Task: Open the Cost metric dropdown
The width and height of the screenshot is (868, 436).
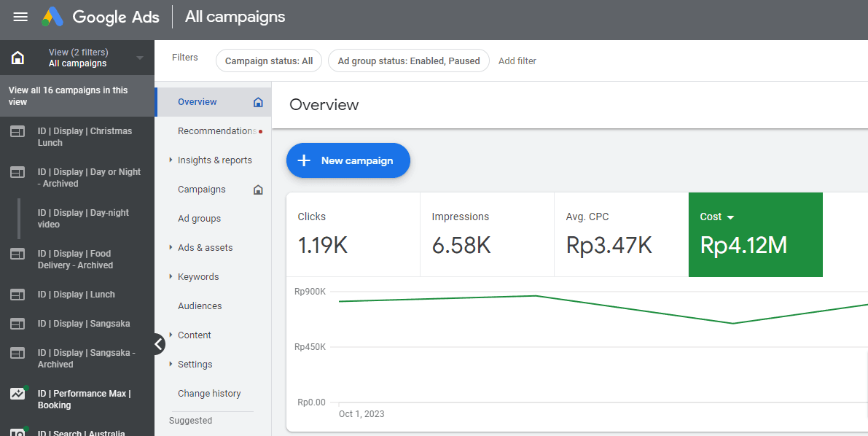Action: [730, 217]
